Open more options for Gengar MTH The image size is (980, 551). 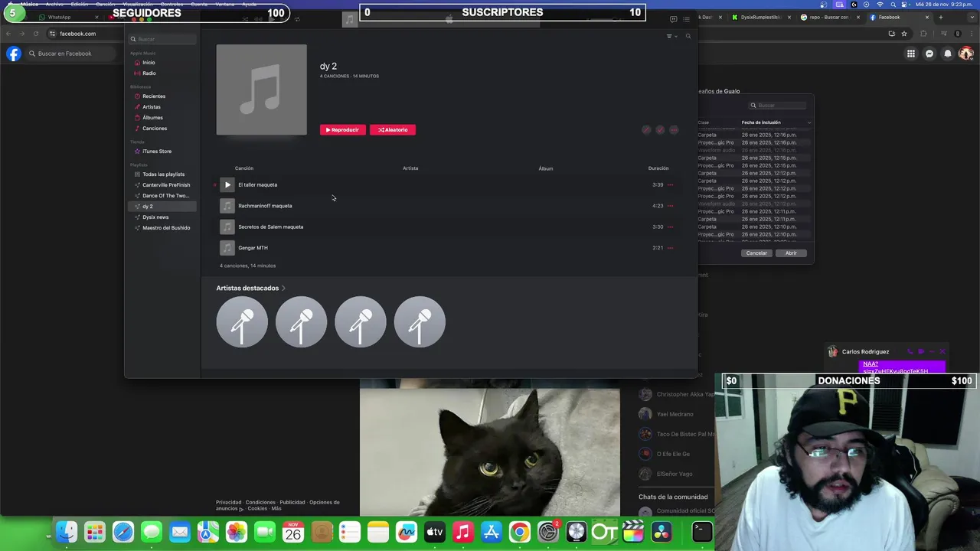[x=670, y=248]
